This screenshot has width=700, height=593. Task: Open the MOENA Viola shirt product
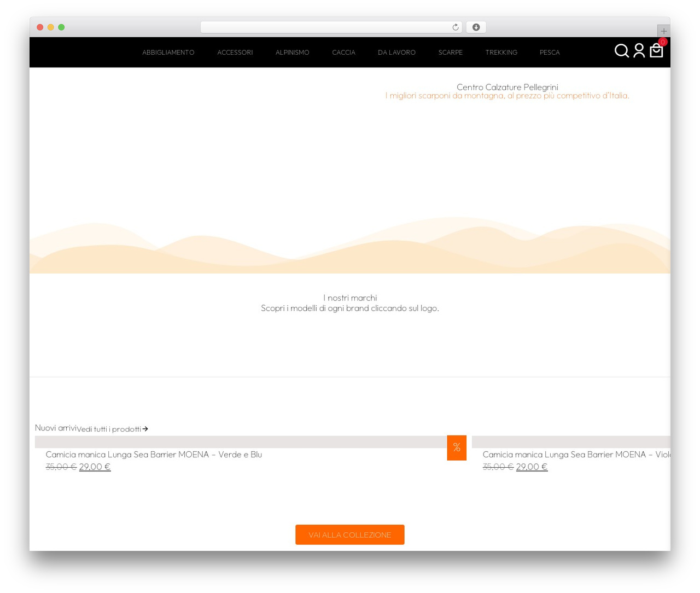576,455
